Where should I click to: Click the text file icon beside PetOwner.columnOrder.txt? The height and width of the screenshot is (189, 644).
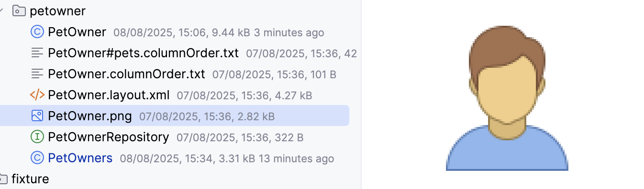pos(37,74)
